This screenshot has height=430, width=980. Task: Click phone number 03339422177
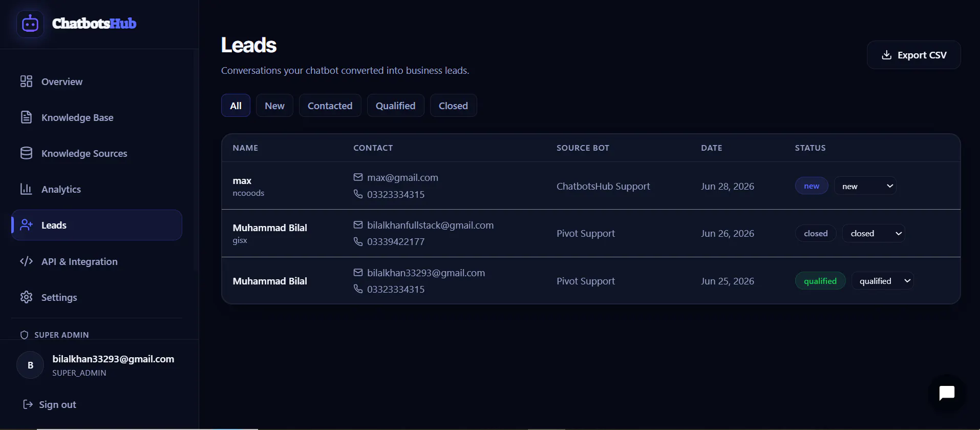(x=396, y=241)
